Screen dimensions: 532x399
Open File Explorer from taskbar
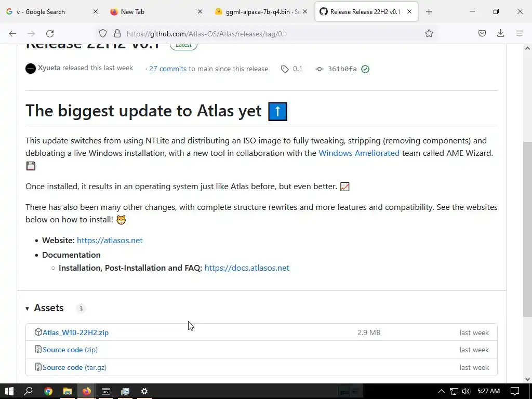(x=68, y=391)
